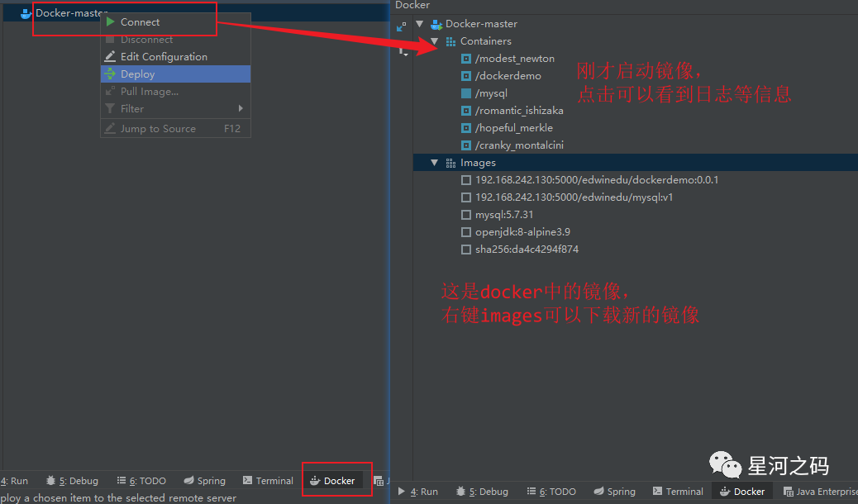Screen dimensions: 858x504
Task: Open the /hopeful_merkle container
Action: point(514,128)
